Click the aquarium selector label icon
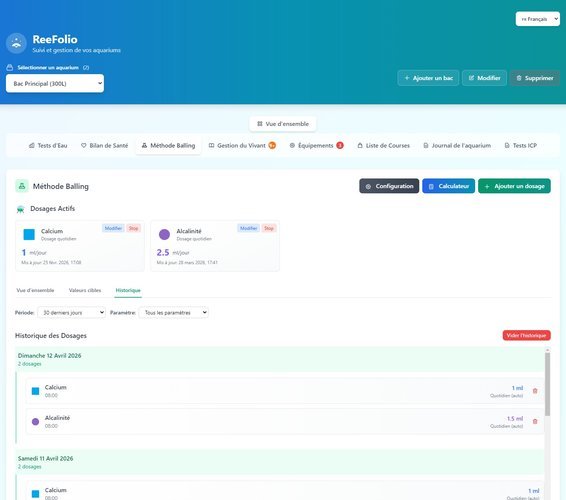Image resolution: width=566 pixels, height=500 pixels. [x=10, y=68]
